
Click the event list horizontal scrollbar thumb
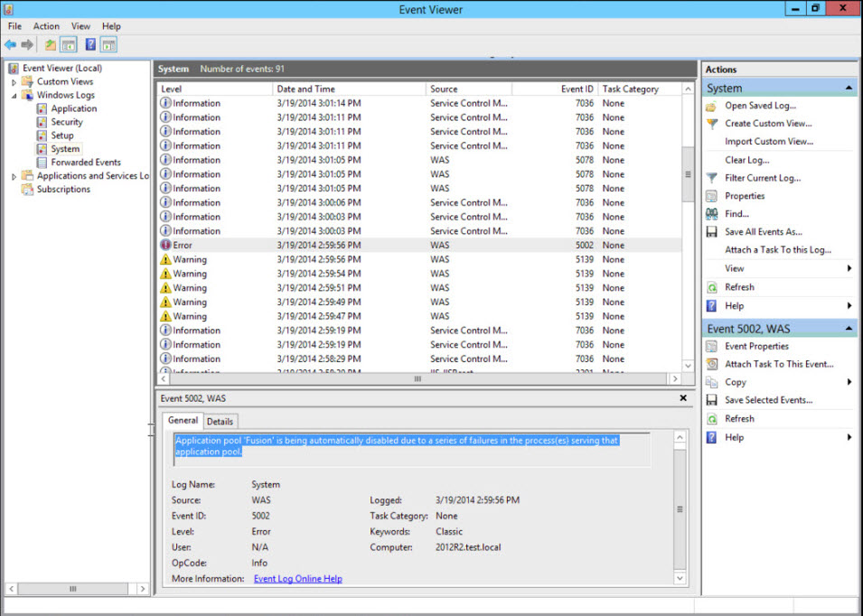(417, 379)
